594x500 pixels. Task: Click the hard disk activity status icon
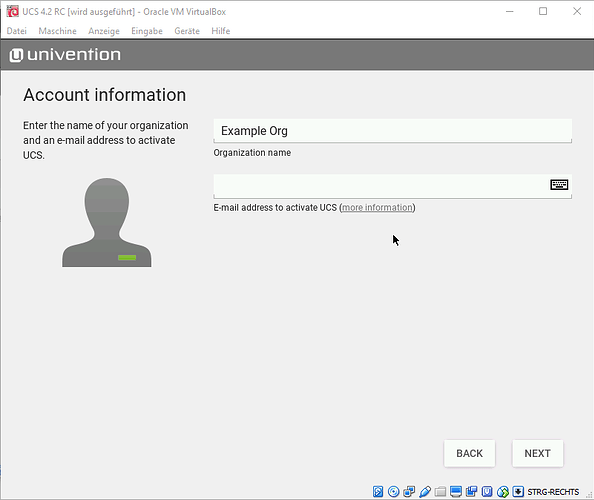pos(378,492)
